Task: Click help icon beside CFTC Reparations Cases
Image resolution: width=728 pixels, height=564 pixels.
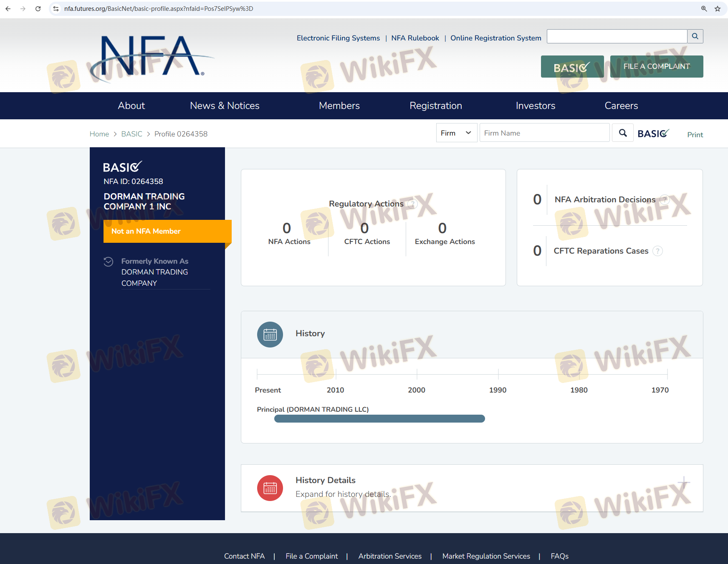Action: coord(657,251)
